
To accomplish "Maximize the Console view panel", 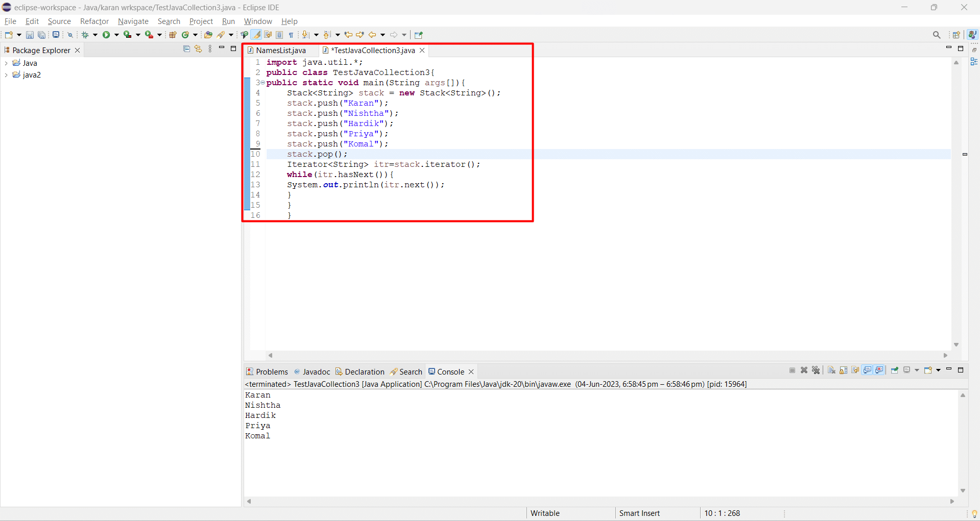I will click(961, 370).
